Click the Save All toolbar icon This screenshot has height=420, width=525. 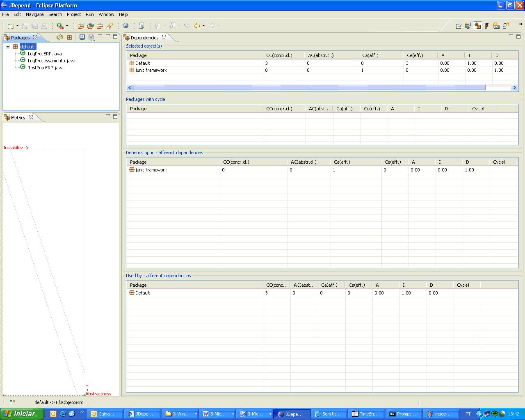point(35,26)
